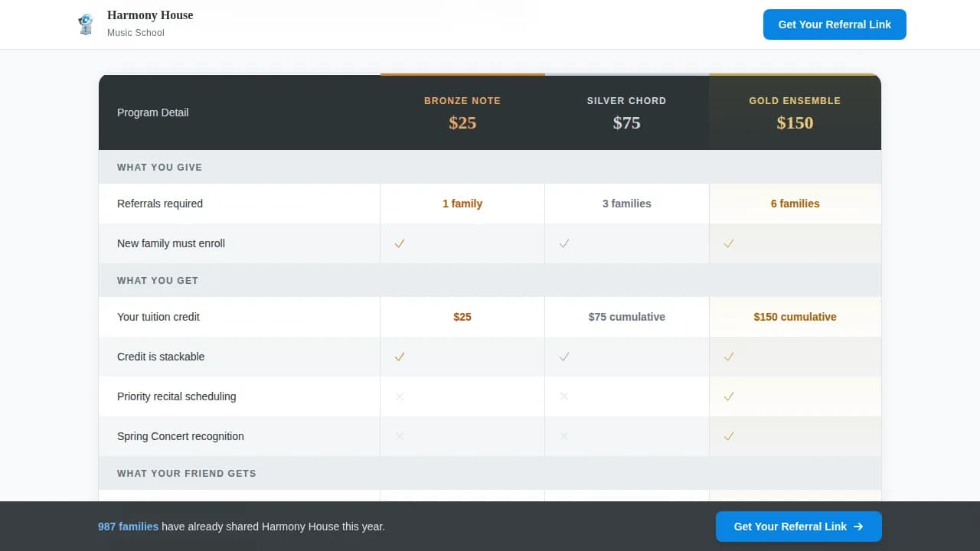Expand the WHAT YOU GET section header
The image size is (980, 551).
tap(158, 280)
